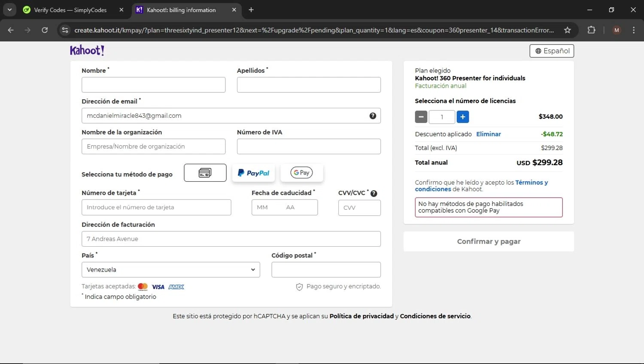644x364 pixels.
Task: Click Eliminar to remove the applied discount
Action: [488, 134]
